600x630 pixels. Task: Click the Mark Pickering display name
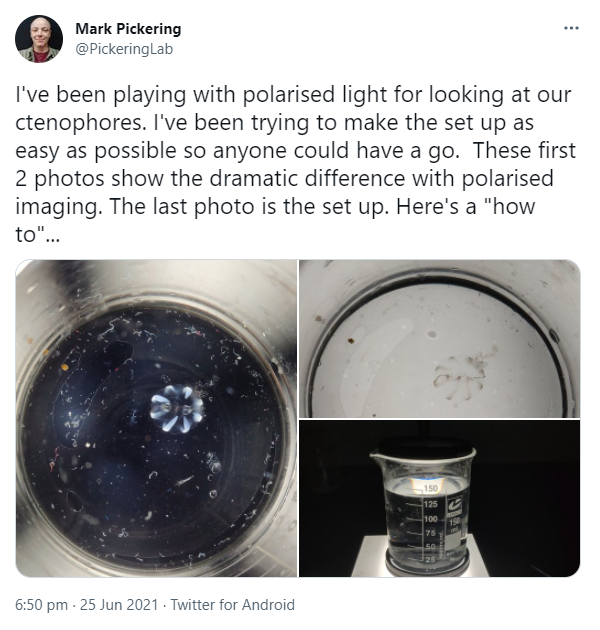(128, 29)
